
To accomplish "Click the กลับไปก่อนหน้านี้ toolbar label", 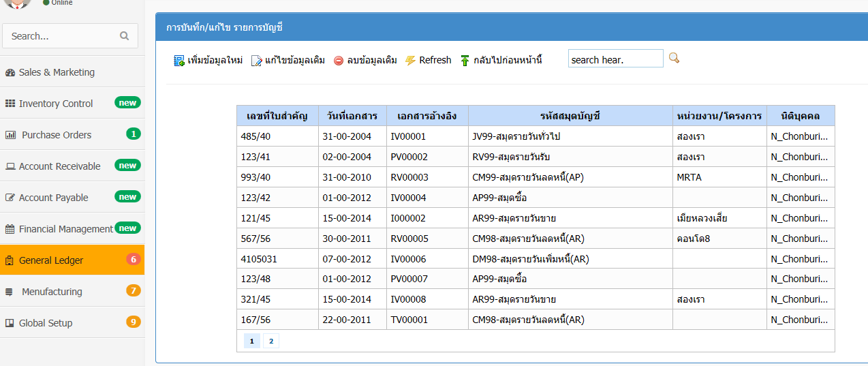I will 508,60.
